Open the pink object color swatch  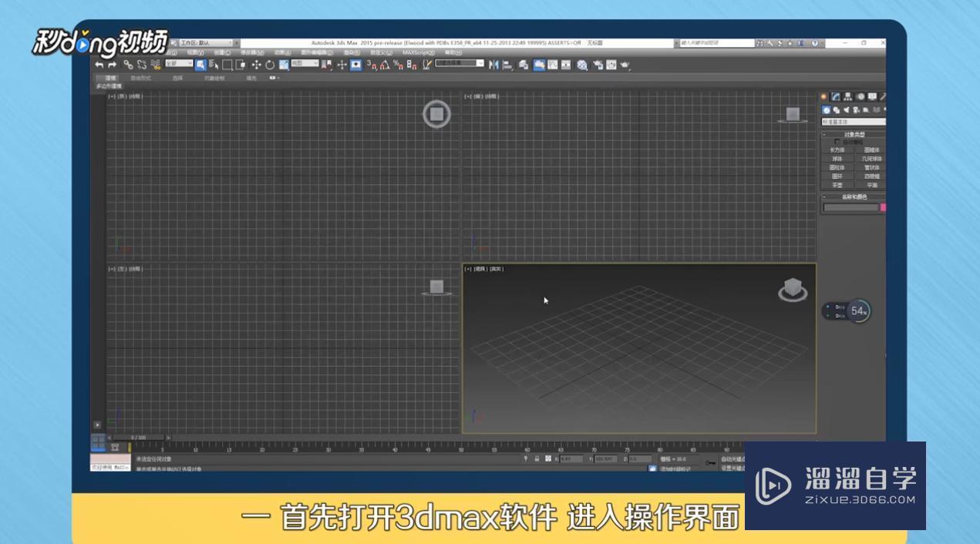(883, 207)
